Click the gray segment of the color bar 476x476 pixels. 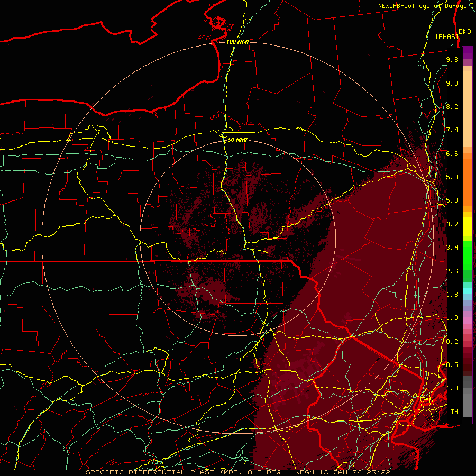tap(467, 396)
